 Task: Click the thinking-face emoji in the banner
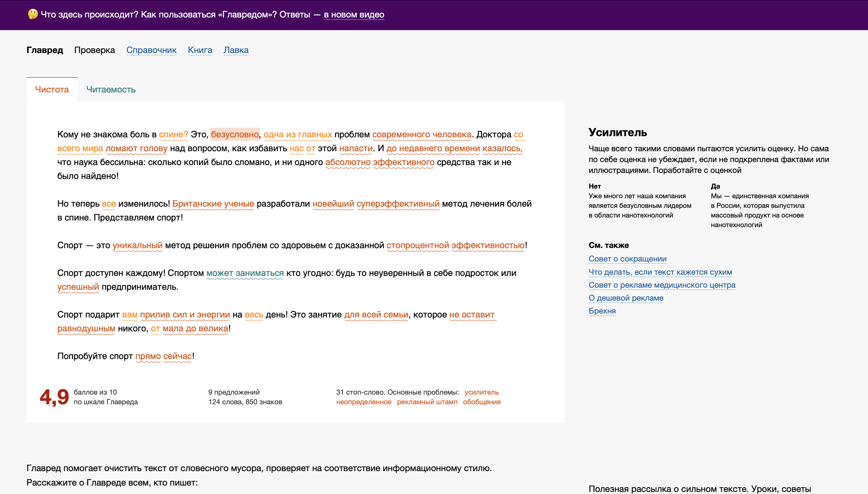33,14
